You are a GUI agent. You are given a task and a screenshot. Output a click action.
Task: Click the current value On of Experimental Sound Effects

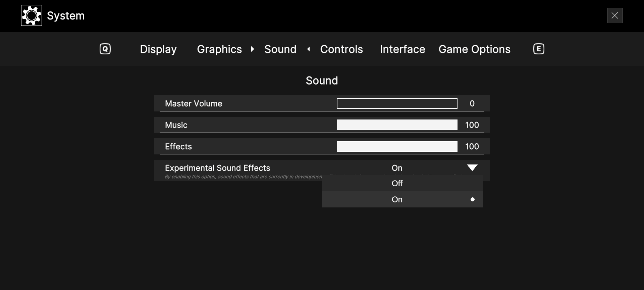coord(397,168)
